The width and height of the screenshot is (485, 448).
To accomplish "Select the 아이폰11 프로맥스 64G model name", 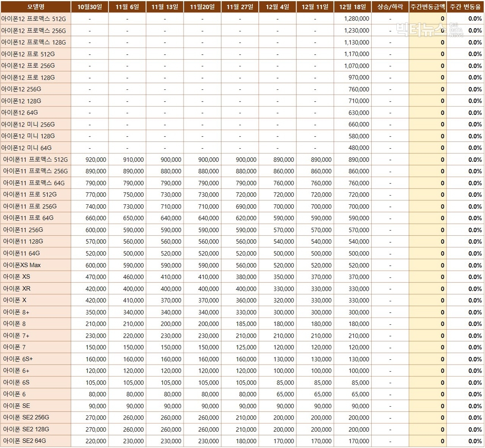I will pyautogui.click(x=34, y=183).
